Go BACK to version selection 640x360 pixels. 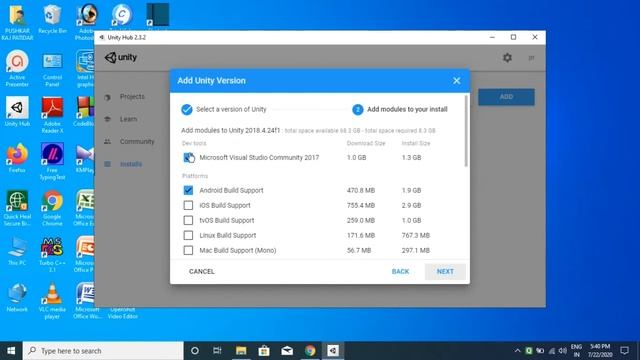400,271
